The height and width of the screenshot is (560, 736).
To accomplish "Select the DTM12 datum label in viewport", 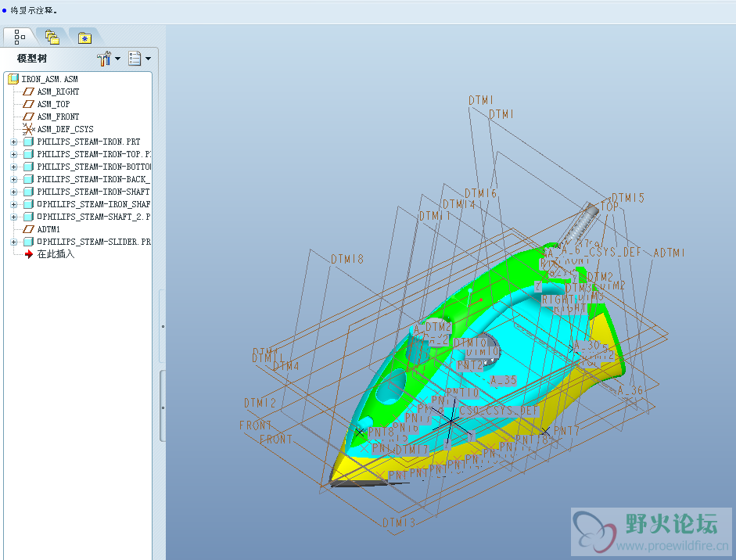I will click(260, 403).
